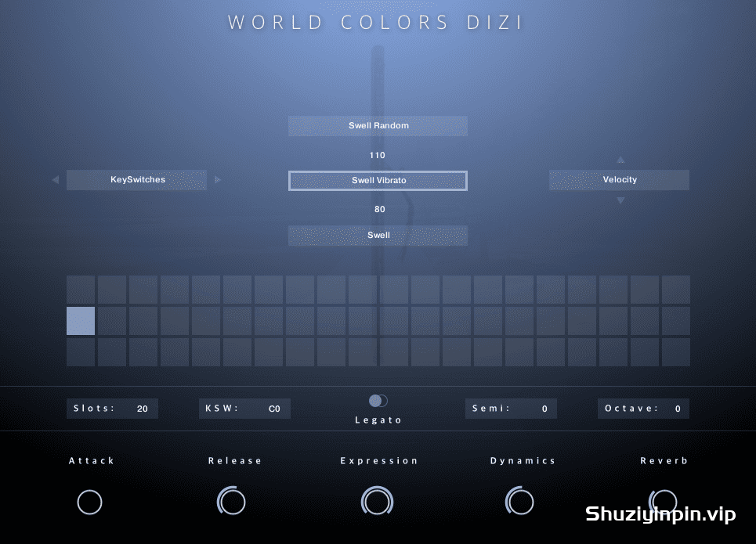The width and height of the screenshot is (756, 544).
Task: Click the velocity threshold value 80
Action: tap(379, 209)
